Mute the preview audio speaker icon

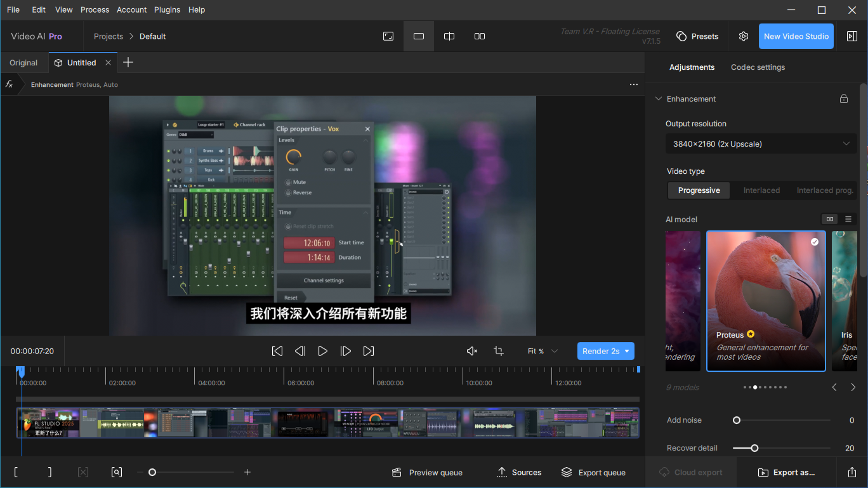[x=471, y=351]
